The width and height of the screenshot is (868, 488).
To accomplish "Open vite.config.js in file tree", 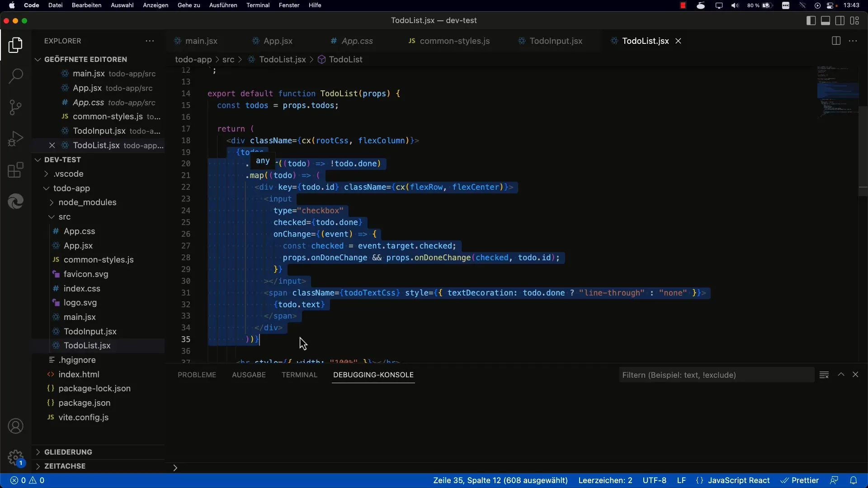I will click(83, 417).
